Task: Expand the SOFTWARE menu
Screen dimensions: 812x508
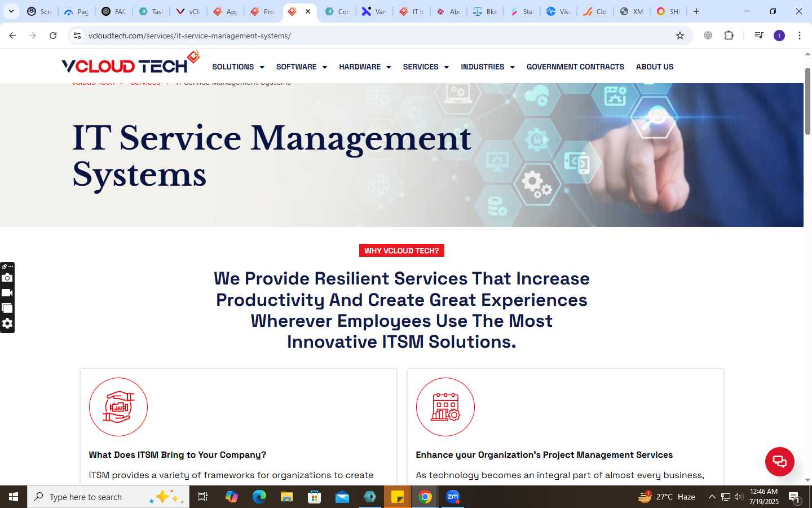Action: click(302, 67)
